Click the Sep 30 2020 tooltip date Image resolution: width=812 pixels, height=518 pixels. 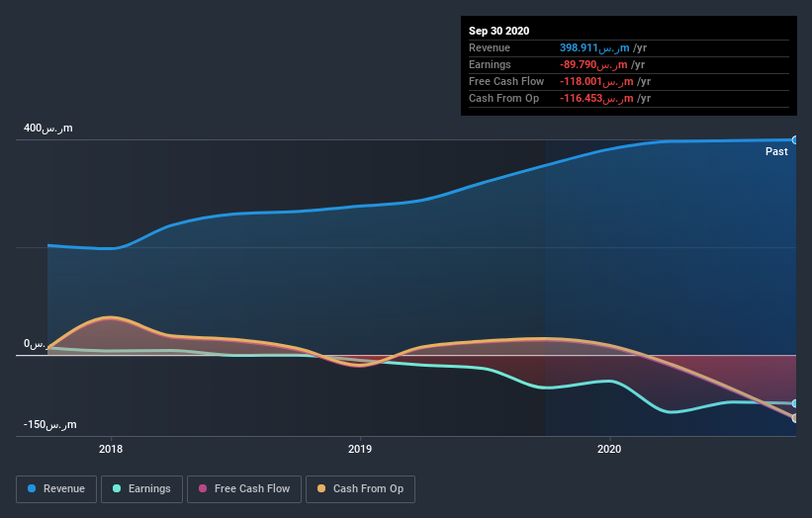498,31
